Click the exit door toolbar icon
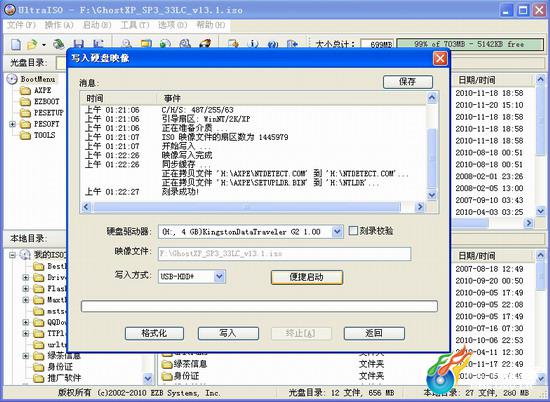This screenshot has height=402, width=550. pyautogui.click(x=292, y=44)
